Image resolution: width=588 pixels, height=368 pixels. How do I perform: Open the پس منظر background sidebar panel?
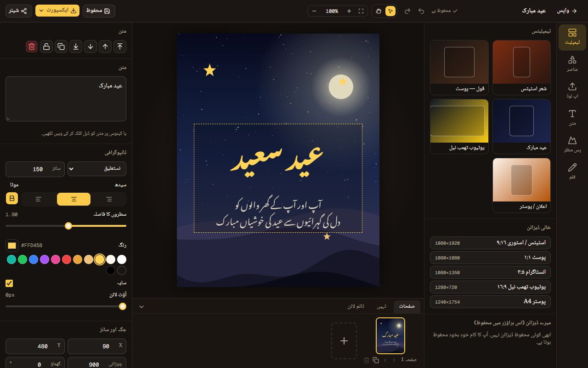click(572, 144)
